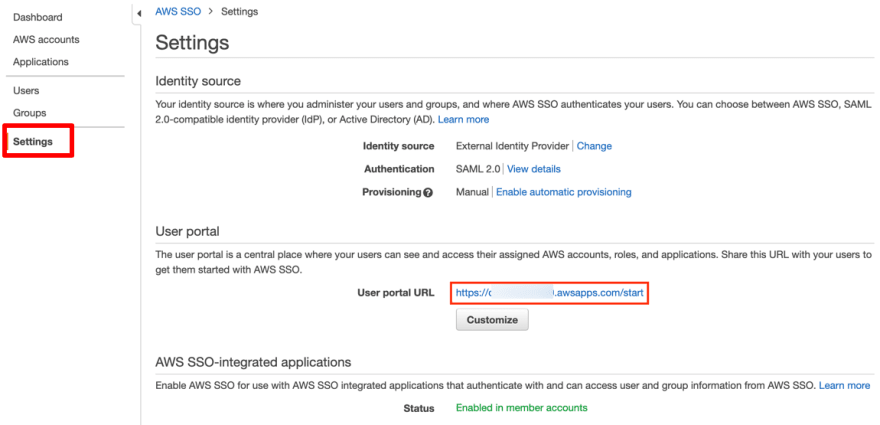Open Applications in the sidebar
Viewport: 880px width, 425px height.
(40, 62)
